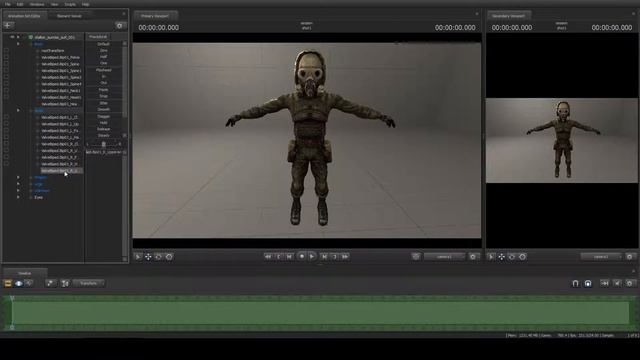The height and width of the screenshot is (360, 640).
Task: Switch to the Procedural presets tab
Action: [x=98, y=37]
